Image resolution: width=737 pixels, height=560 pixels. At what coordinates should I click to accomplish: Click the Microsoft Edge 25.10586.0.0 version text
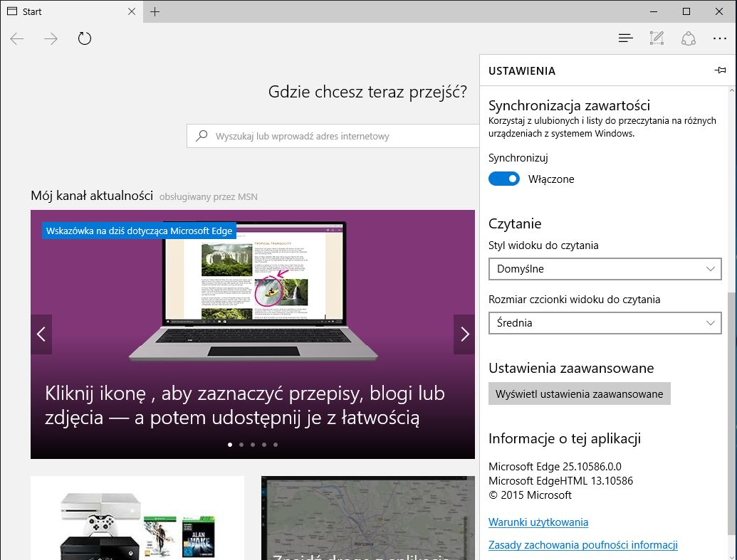pyautogui.click(x=555, y=467)
